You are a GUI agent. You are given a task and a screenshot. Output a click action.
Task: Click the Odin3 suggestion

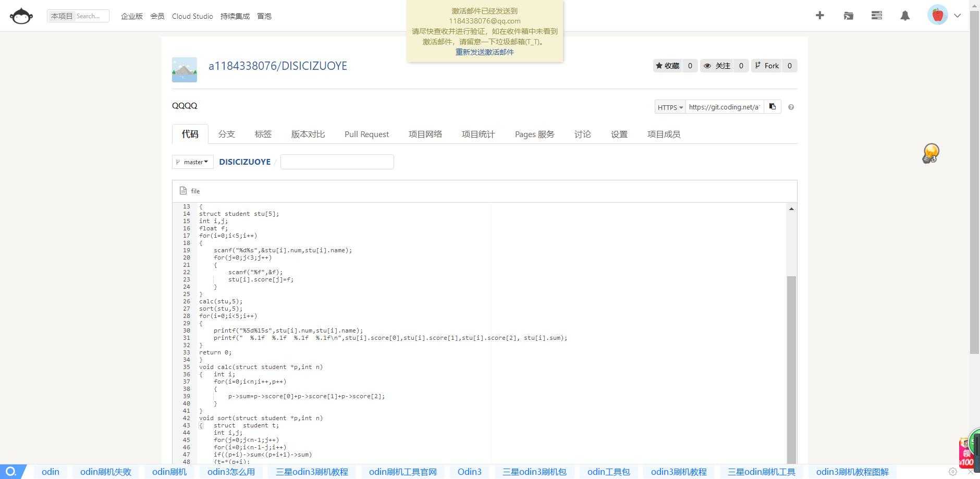click(x=470, y=472)
